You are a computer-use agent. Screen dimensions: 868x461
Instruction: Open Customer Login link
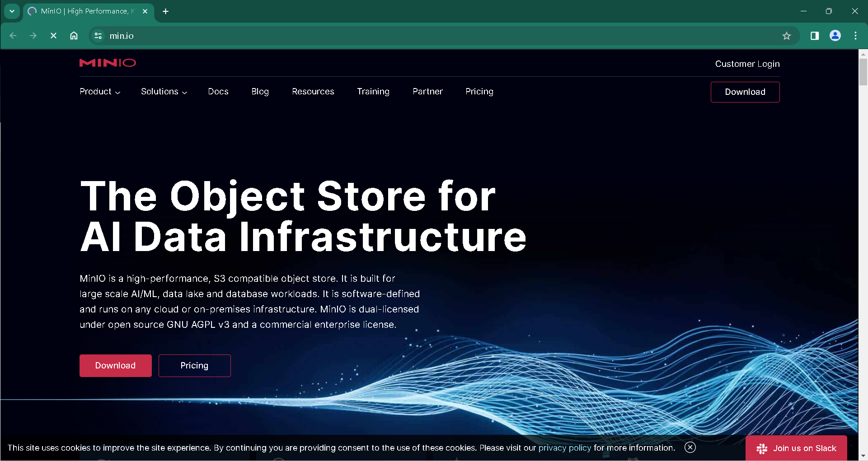pyautogui.click(x=747, y=64)
